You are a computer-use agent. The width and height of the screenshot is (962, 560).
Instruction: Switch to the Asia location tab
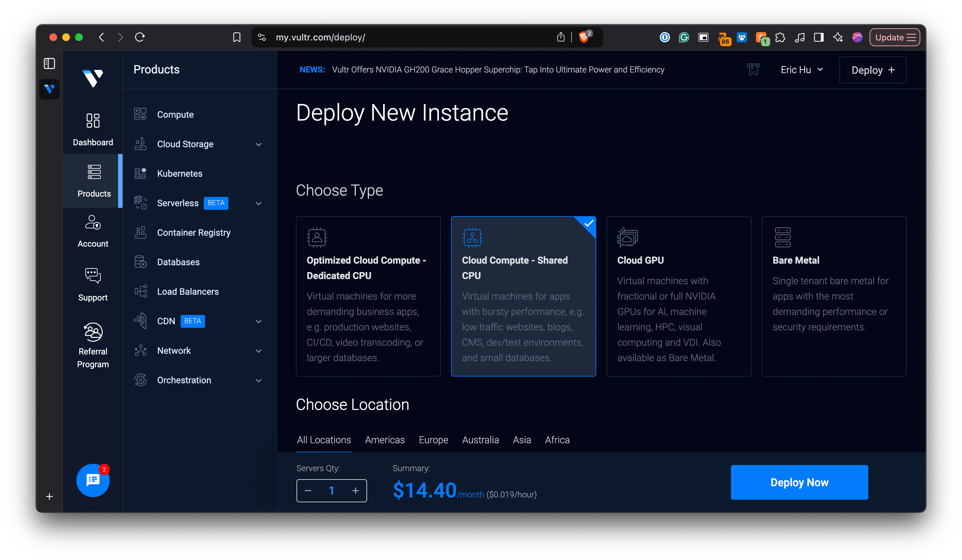pos(522,440)
